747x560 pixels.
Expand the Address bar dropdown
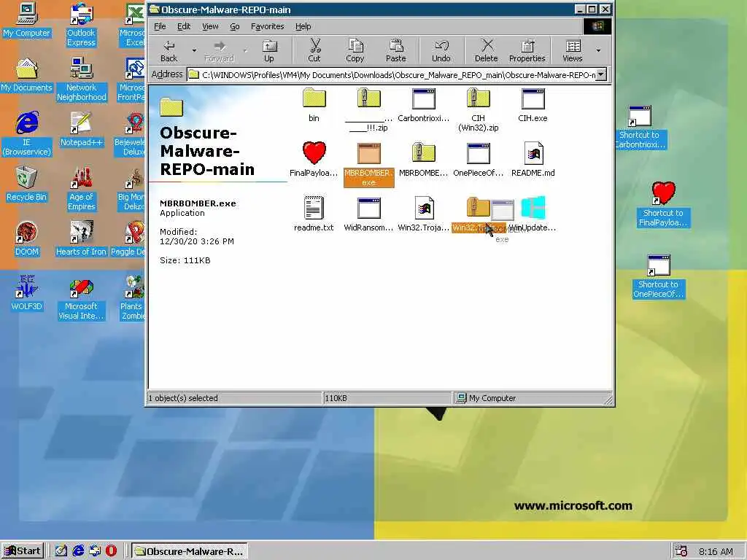[x=601, y=74]
